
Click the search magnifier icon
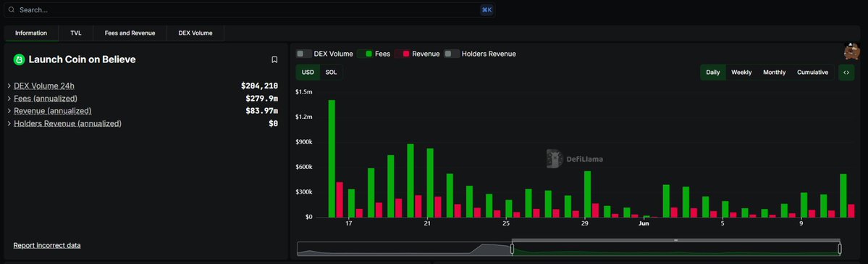coord(11,10)
